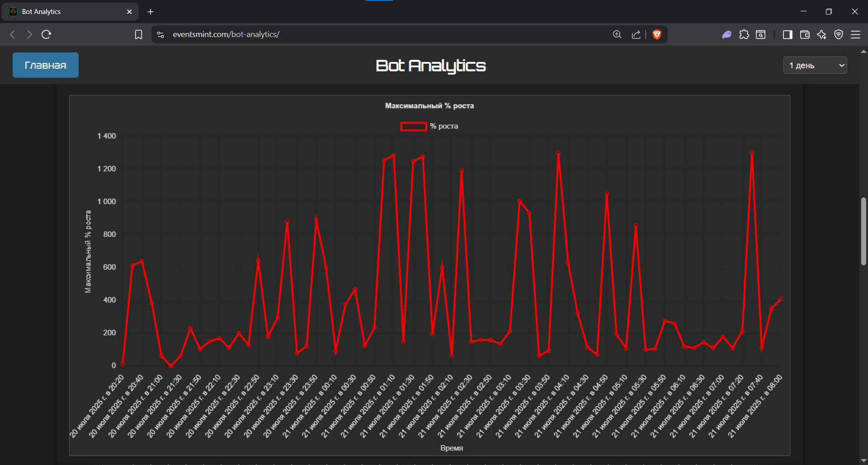Viewport: 868px width, 465px height.
Task: Open the browser extensions puzzle icon
Action: [744, 34]
